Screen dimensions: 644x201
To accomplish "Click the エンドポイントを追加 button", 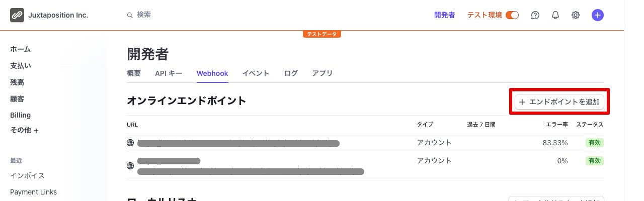I will click(x=559, y=102).
